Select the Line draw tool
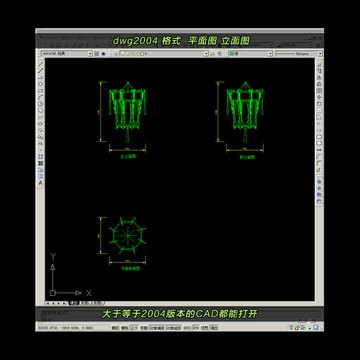This screenshot has width=360, height=360. pyautogui.click(x=41, y=64)
